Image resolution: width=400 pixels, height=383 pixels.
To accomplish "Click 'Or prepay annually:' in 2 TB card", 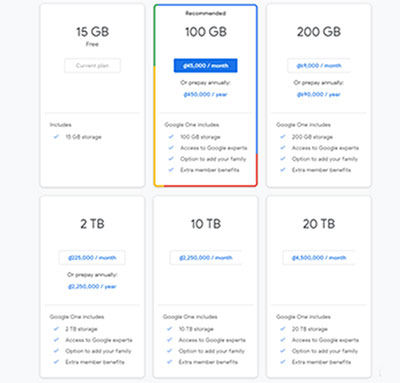I will pyautogui.click(x=92, y=275).
